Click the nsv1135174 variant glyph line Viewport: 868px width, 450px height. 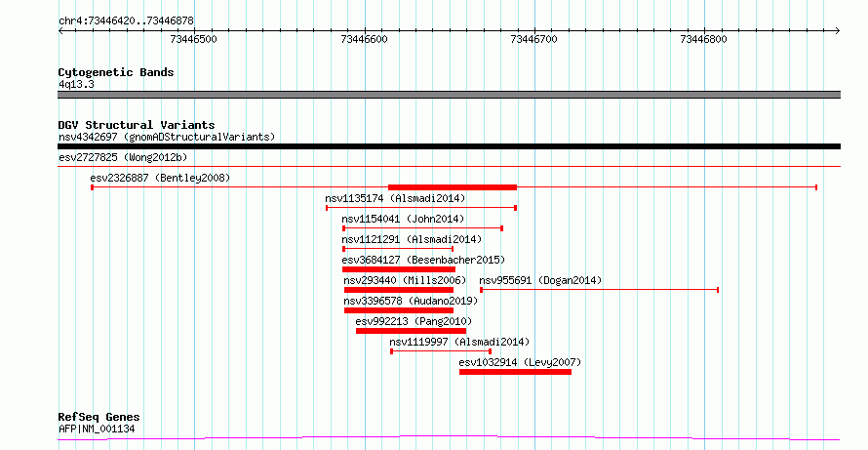(421, 208)
